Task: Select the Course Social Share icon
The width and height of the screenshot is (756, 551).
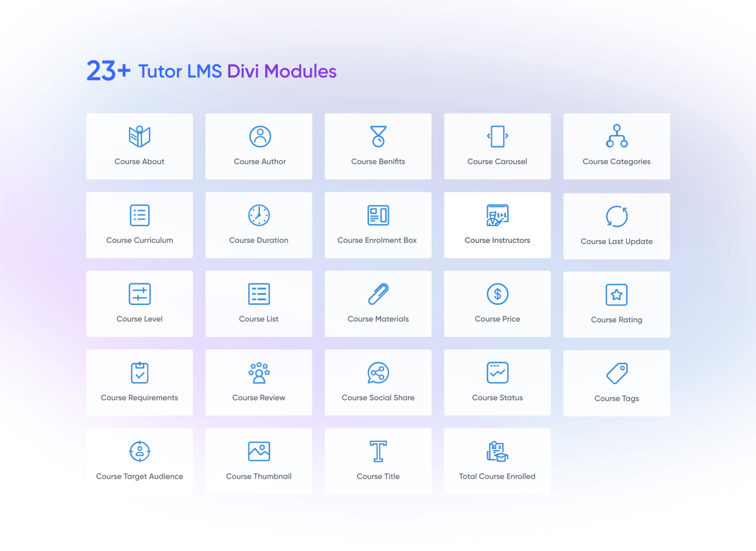Action: pyautogui.click(x=378, y=372)
